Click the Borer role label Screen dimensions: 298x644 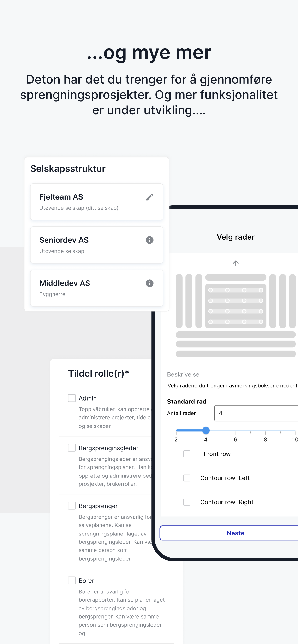[x=86, y=581]
